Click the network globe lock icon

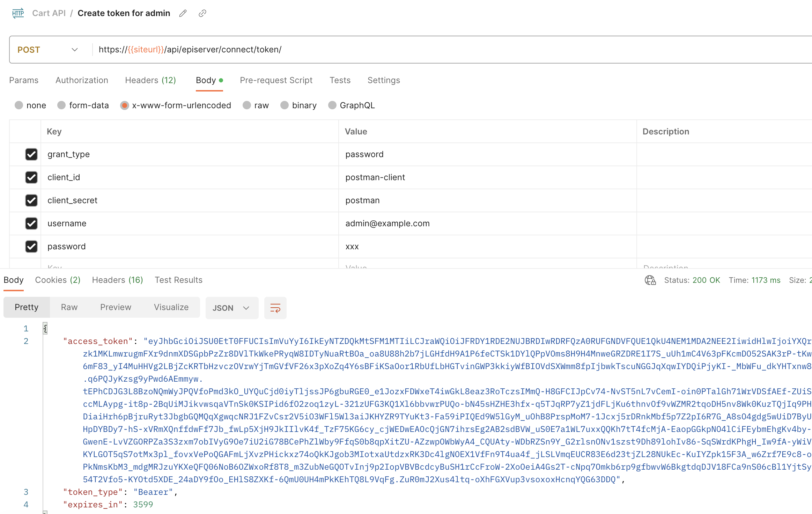pyautogui.click(x=650, y=280)
